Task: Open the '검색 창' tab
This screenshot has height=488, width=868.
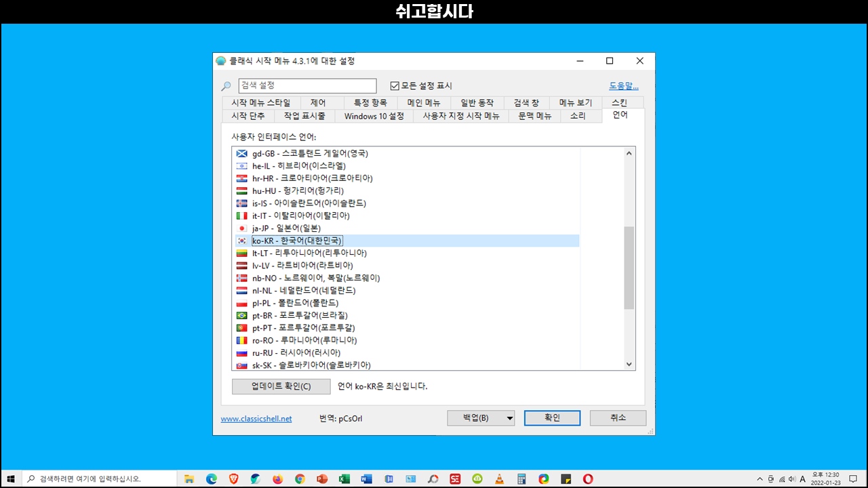Action: [526, 102]
